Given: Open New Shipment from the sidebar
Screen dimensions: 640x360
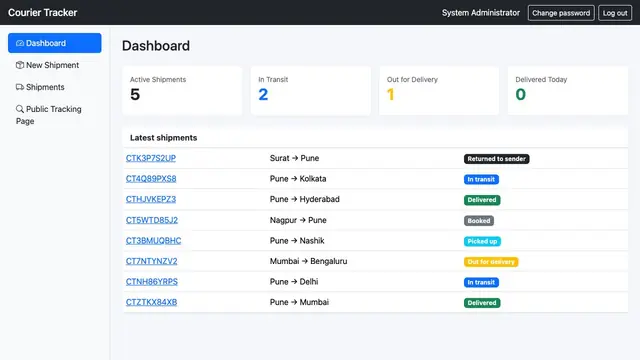Looking at the screenshot, I should coord(55,65).
